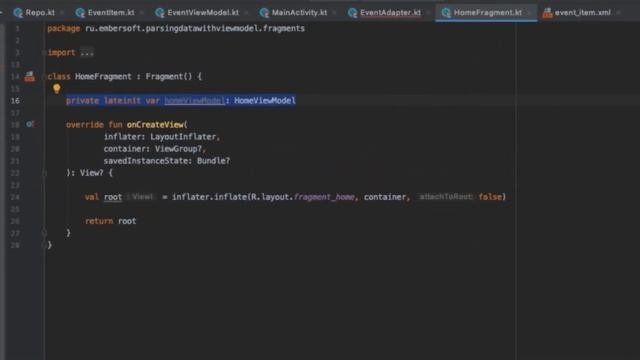Click the fragment_home layout reference
The height and width of the screenshot is (360, 640).
(x=324, y=197)
